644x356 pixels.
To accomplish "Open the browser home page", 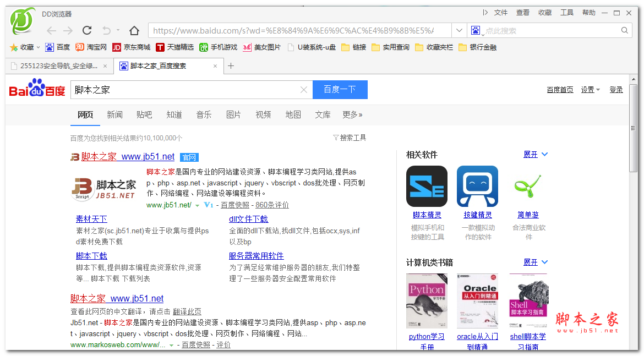I will (x=134, y=30).
